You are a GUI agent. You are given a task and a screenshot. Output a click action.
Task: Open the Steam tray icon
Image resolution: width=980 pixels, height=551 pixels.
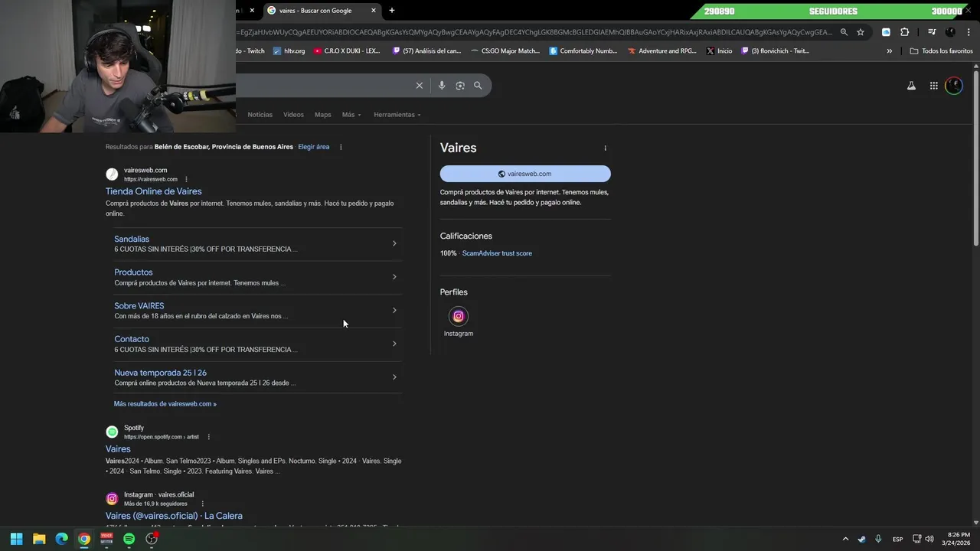pyautogui.click(x=862, y=539)
